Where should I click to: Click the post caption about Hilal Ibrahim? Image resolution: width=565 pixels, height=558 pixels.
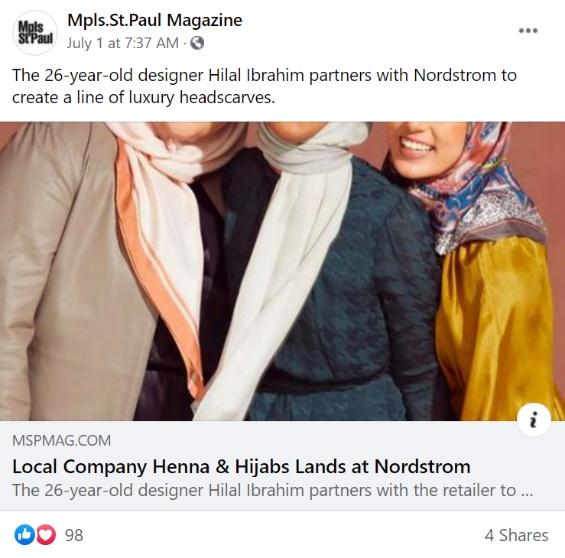point(264,86)
